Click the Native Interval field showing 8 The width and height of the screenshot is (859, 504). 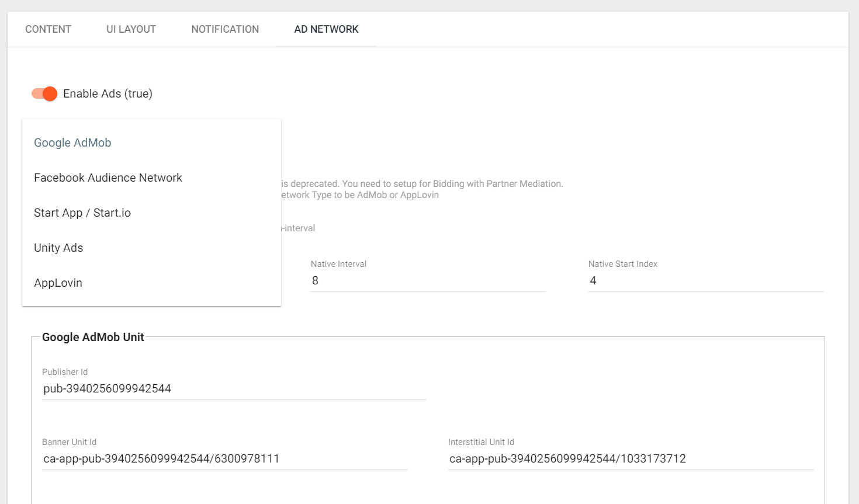pos(427,281)
